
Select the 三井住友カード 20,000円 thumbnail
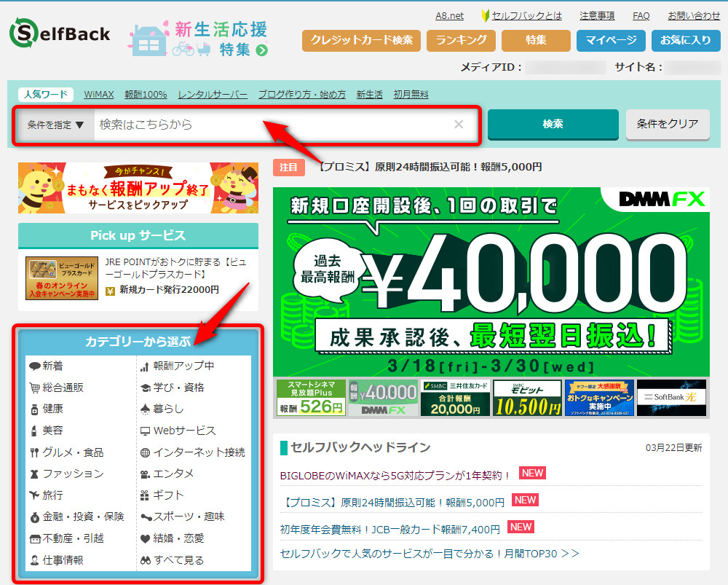[x=455, y=398]
